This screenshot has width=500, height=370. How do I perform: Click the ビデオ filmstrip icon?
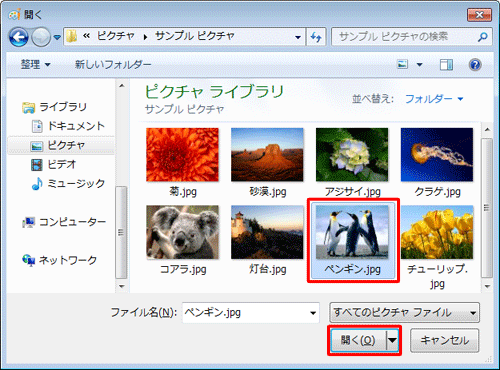pyautogui.click(x=37, y=165)
